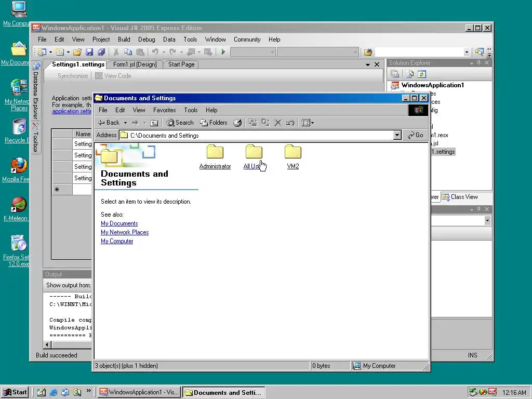Screen dimensions: 532x399
Task: Open the Explorer File menu
Action: tap(103, 110)
